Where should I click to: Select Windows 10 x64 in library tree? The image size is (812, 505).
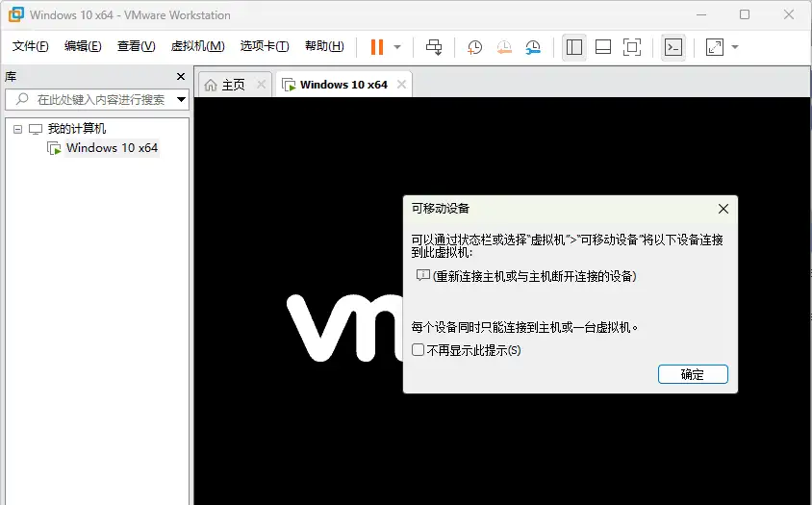(x=112, y=148)
